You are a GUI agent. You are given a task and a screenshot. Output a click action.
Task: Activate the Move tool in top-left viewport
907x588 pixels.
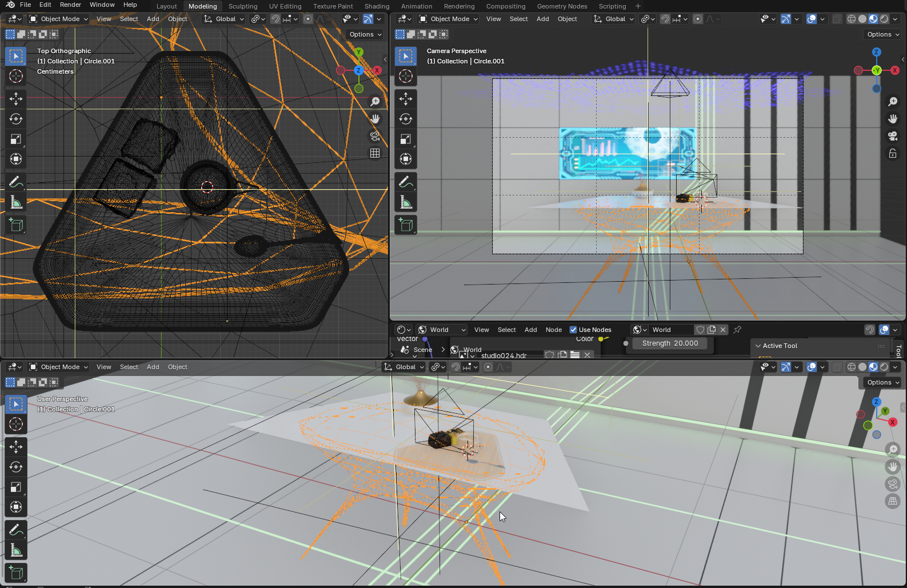click(x=16, y=99)
